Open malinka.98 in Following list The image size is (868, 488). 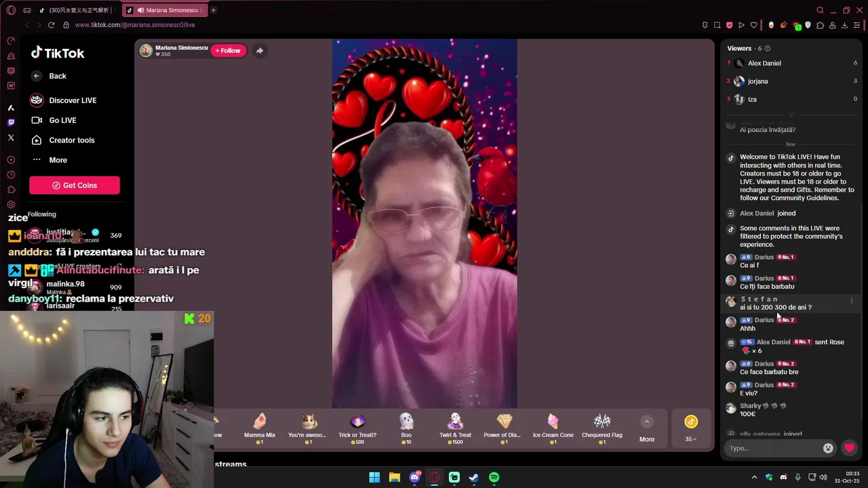[x=75, y=287]
